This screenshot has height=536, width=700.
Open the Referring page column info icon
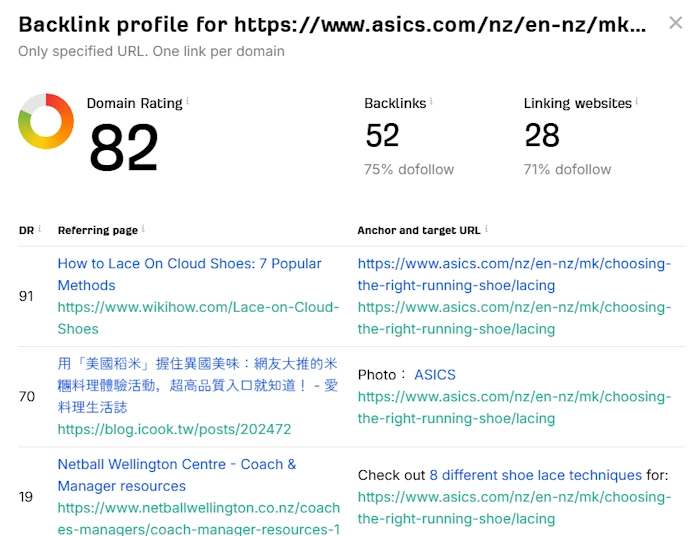tap(143, 229)
